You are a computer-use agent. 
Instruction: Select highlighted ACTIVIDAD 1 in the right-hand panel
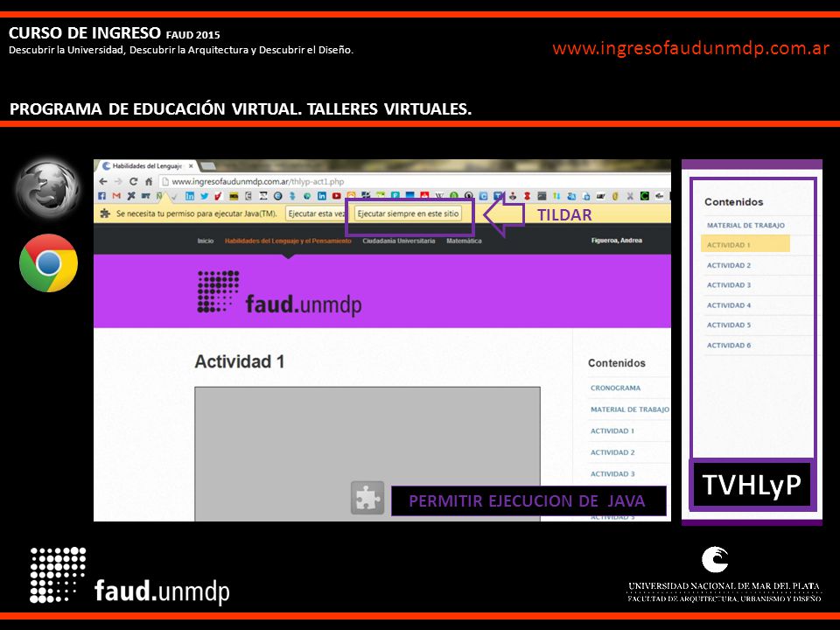(745, 244)
